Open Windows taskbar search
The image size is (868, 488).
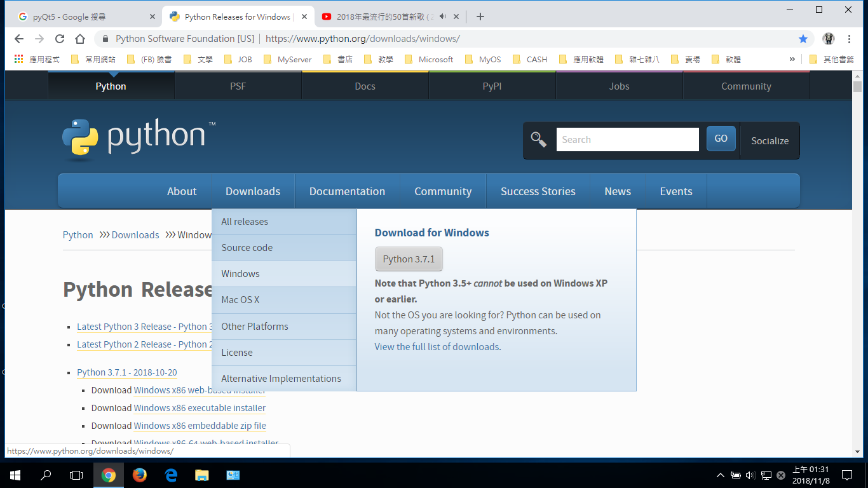[x=46, y=475]
